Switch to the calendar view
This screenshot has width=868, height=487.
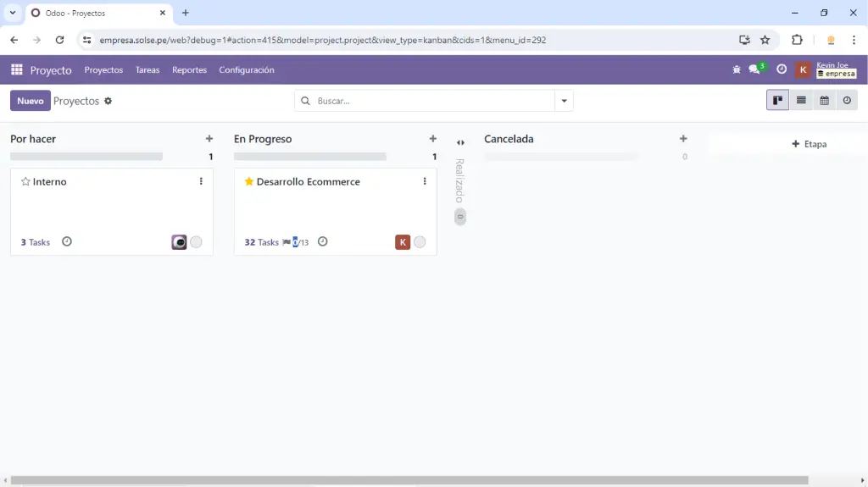click(824, 101)
